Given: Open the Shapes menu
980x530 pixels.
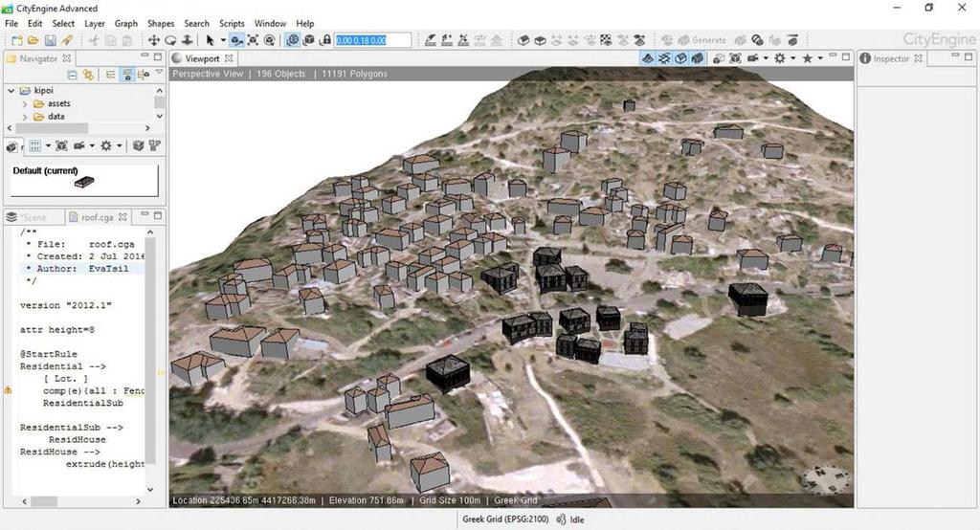Looking at the screenshot, I should (161, 23).
